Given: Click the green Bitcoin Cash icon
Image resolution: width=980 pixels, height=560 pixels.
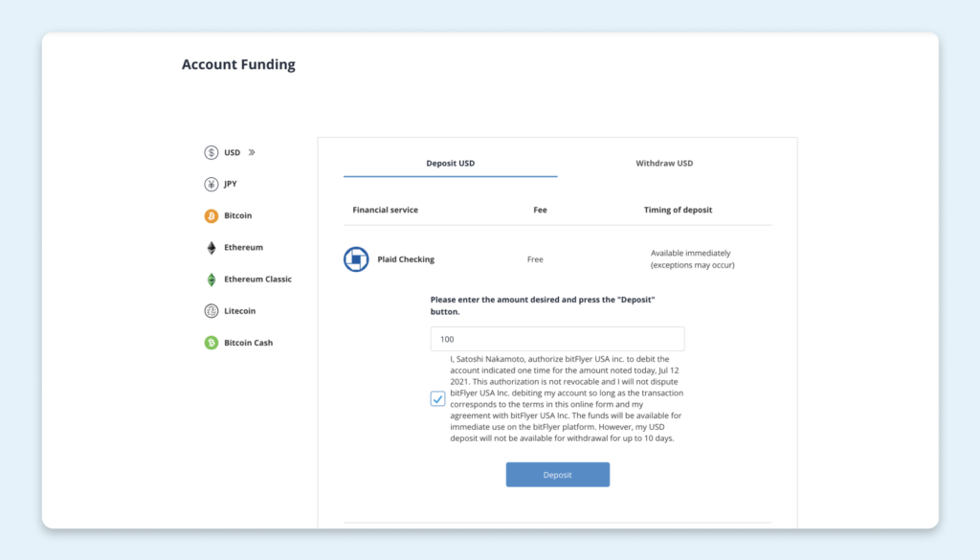Looking at the screenshot, I should (x=212, y=343).
